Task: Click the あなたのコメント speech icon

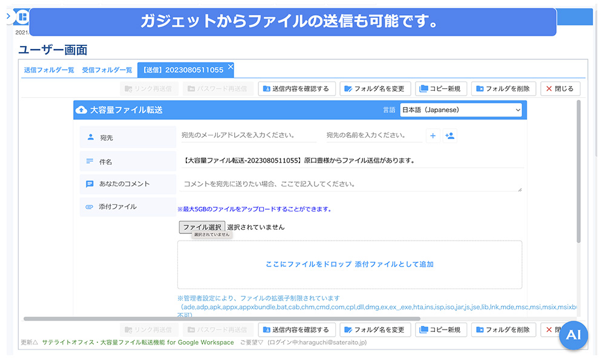Action: [90, 184]
